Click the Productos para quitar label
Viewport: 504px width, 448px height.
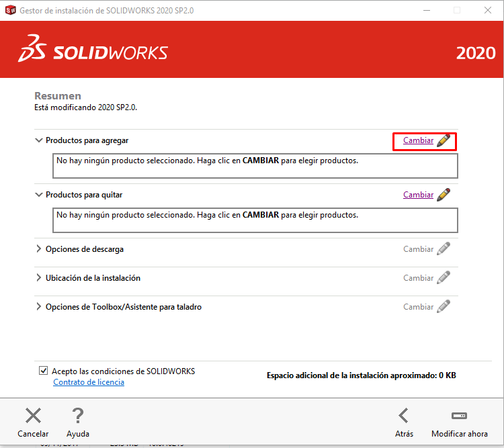pos(84,195)
